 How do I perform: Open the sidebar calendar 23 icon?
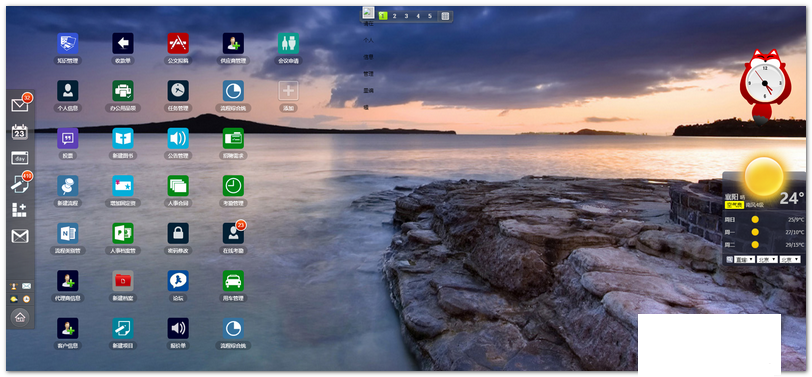click(x=20, y=132)
